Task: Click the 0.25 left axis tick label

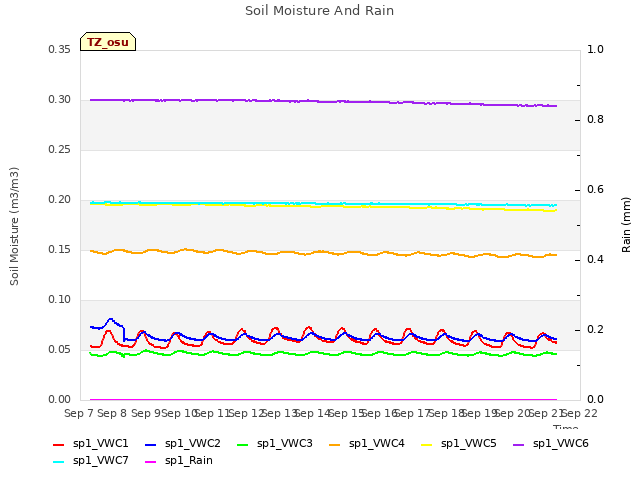Action: point(60,149)
